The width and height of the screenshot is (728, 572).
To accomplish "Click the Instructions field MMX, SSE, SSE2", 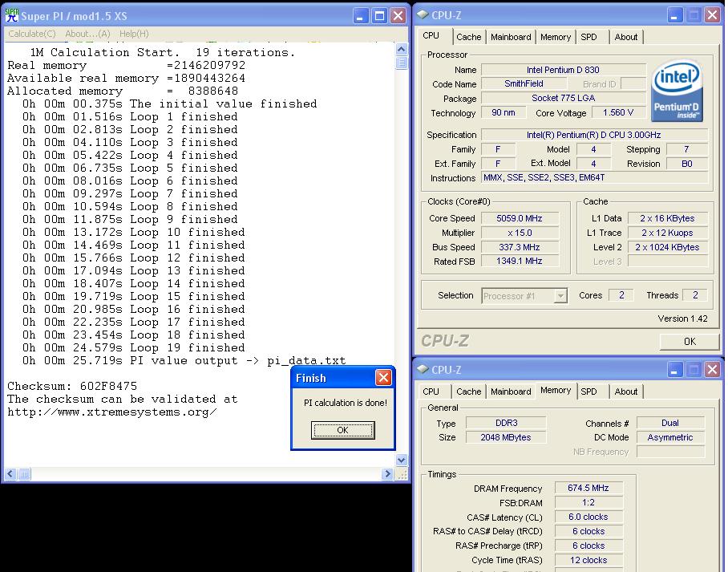I will 594,177.
